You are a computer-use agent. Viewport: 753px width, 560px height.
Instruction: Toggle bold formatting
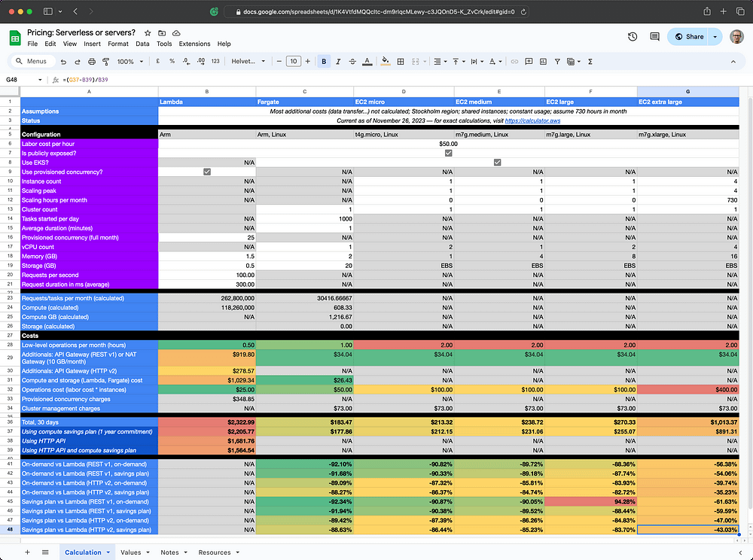324,62
